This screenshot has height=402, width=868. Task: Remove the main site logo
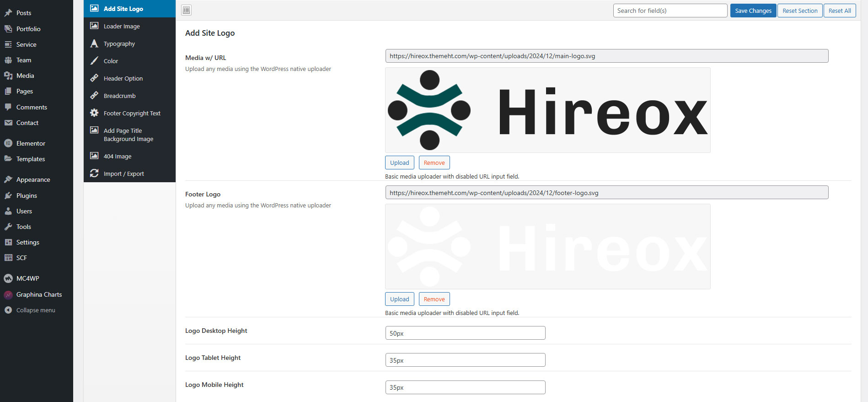click(x=434, y=163)
